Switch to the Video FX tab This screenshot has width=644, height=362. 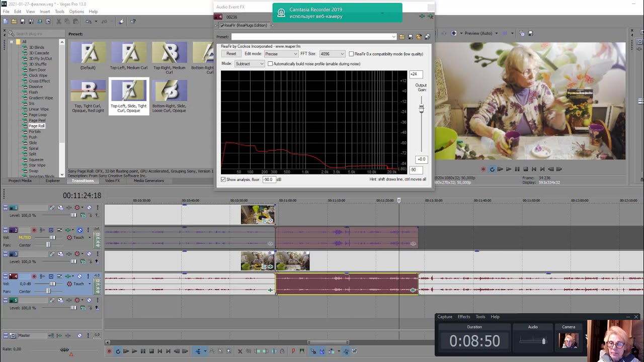pyautogui.click(x=112, y=180)
